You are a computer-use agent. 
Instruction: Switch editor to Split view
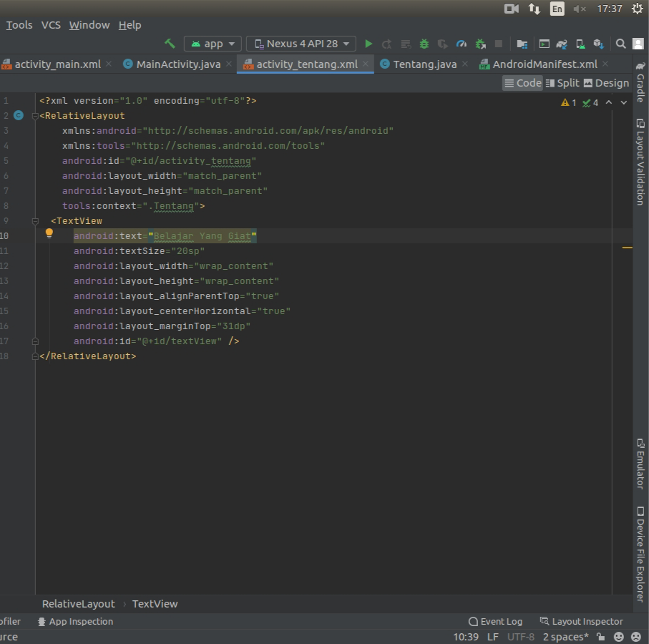click(x=562, y=83)
